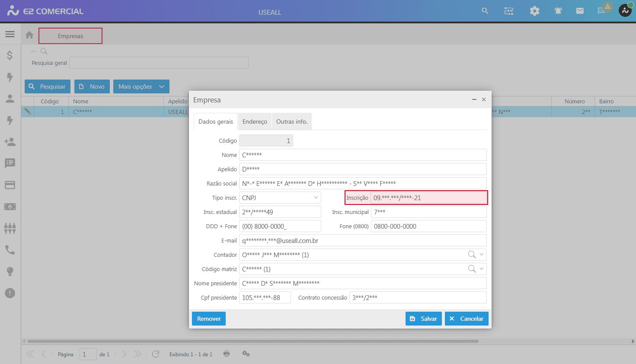Viewport: 636px width, 364px height.
Task: Open the mail envelope icon
Action: click(580, 11)
